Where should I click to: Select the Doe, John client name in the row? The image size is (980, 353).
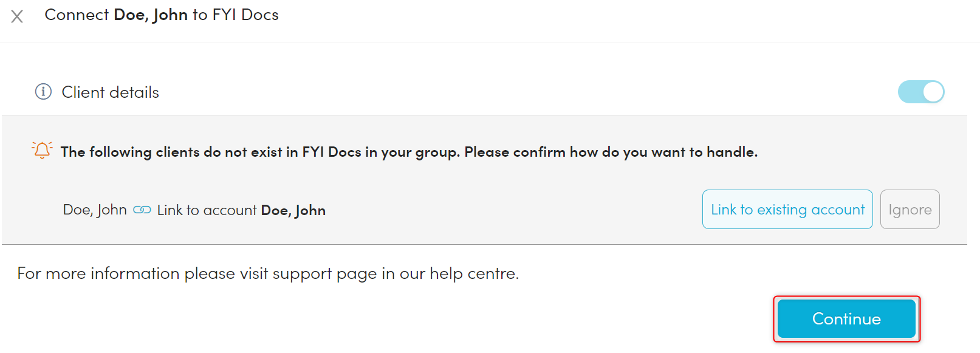(95, 210)
